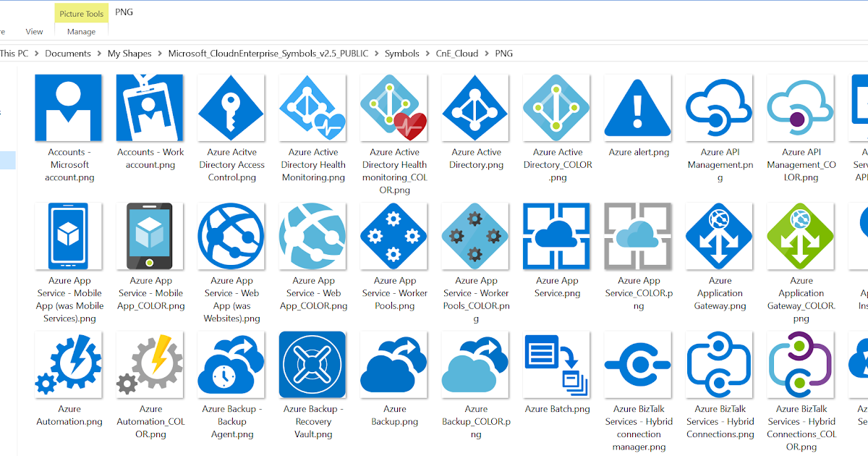
Task: Click the 'Azure Application Gateway.png' file name label
Action: coord(720,293)
